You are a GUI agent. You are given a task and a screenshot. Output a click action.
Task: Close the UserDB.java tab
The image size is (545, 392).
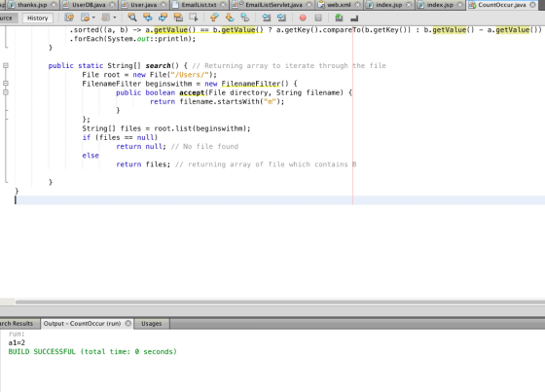[112, 5]
